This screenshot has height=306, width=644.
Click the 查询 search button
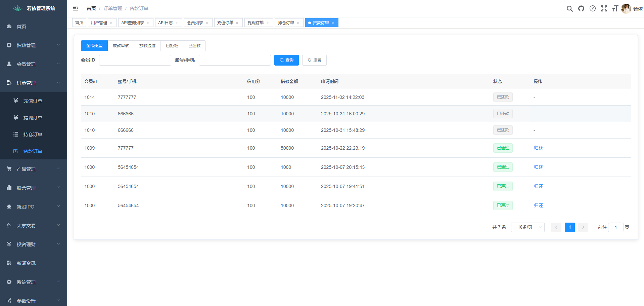tap(286, 60)
